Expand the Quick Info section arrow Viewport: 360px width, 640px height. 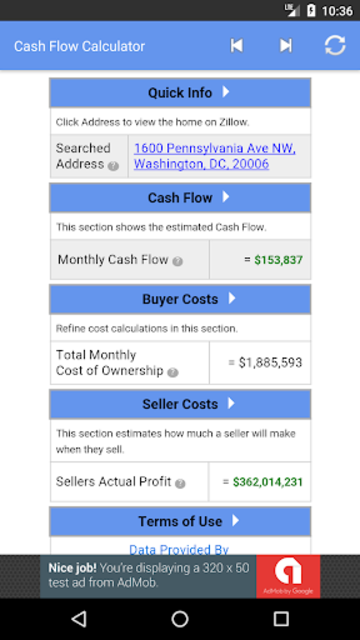point(226,92)
